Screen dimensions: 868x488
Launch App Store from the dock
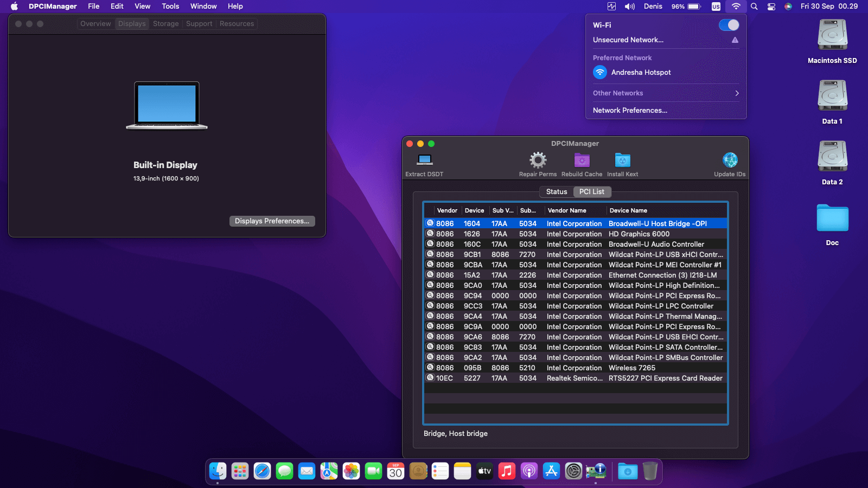551,471
